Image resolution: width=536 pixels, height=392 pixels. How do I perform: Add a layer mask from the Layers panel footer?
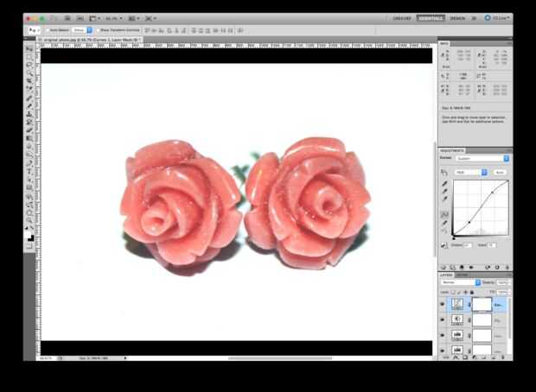(465, 357)
